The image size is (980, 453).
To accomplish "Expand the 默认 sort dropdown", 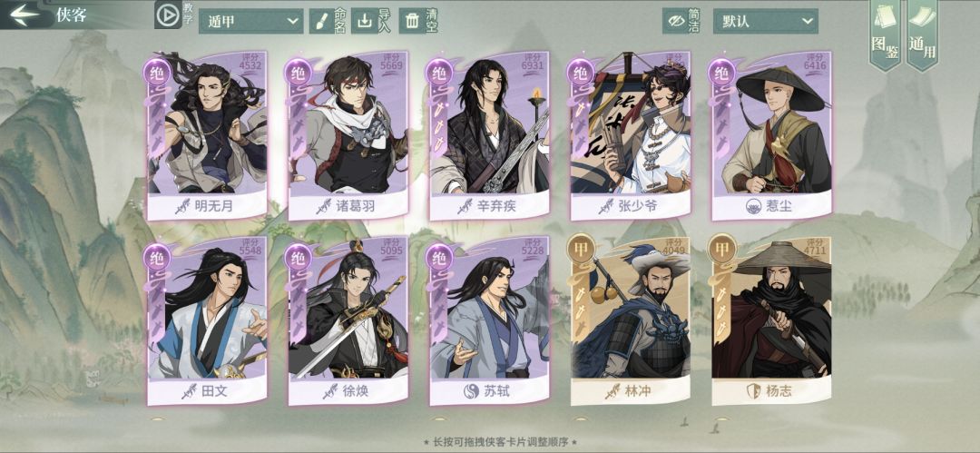I will click(766, 21).
